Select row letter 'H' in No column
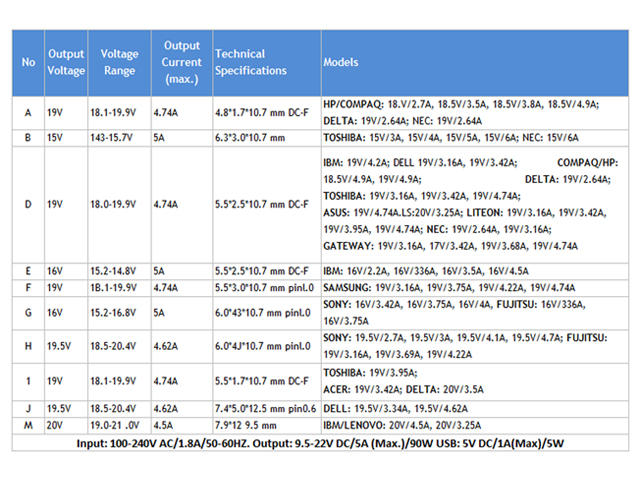The height and width of the screenshot is (480, 640). (x=28, y=345)
